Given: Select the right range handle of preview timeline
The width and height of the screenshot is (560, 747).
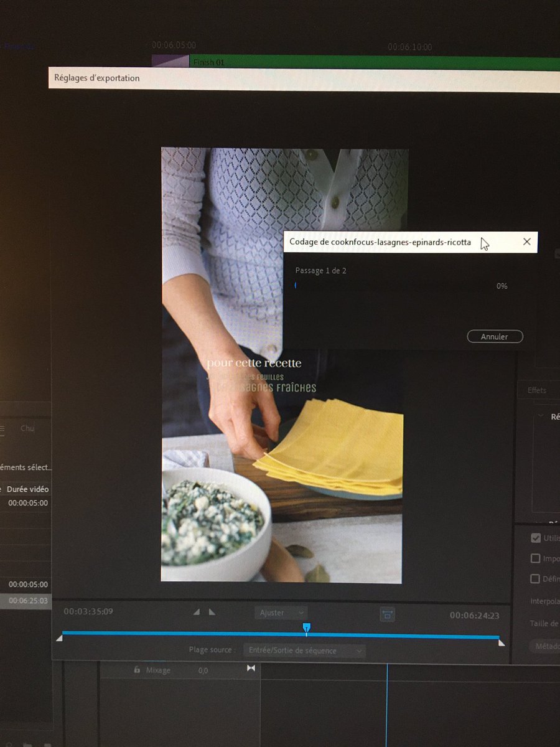Looking at the screenshot, I should click(x=502, y=642).
